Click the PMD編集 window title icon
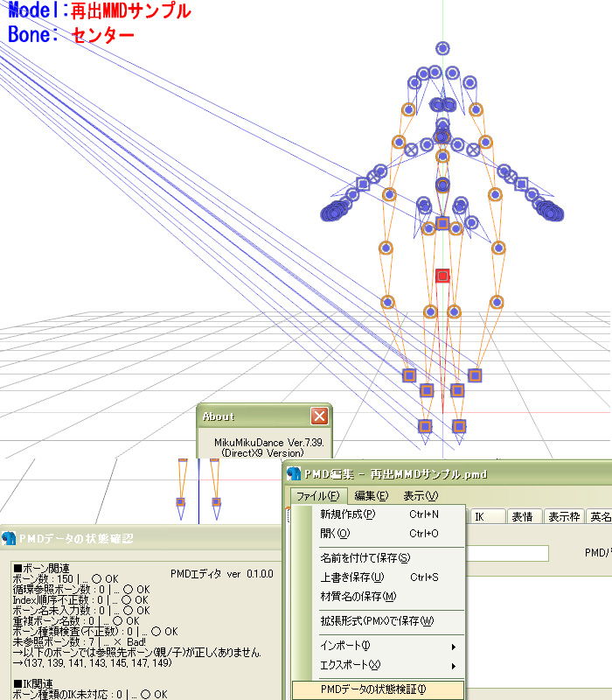 pos(293,474)
